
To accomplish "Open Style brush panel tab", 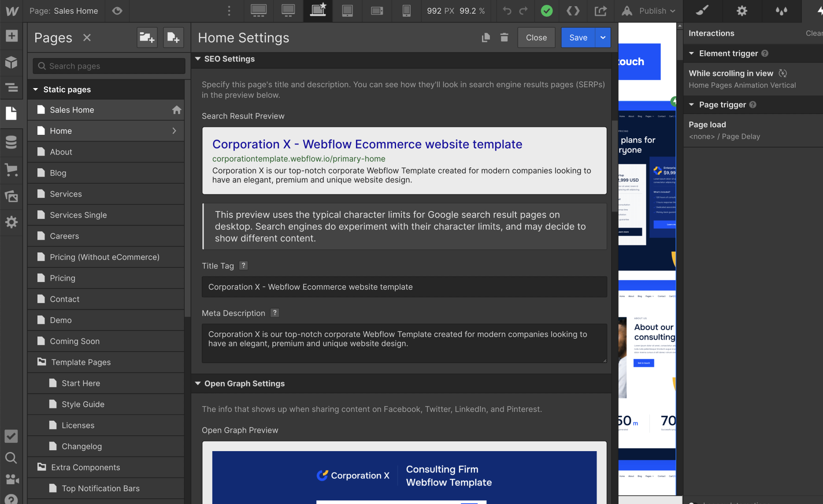I will (x=702, y=11).
